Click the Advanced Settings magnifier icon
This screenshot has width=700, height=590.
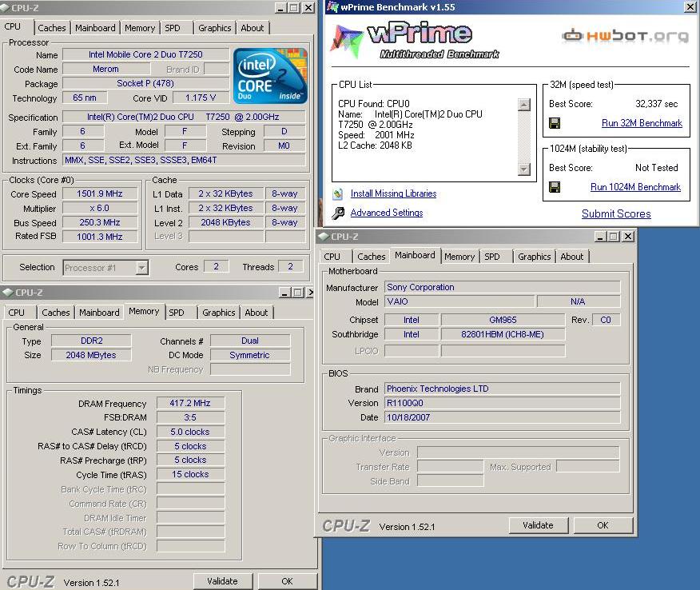338,213
